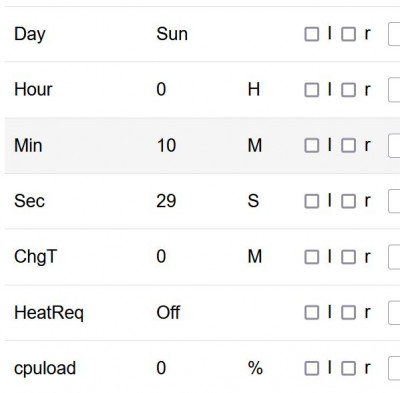Focus the input box in Min row

pos(394,145)
